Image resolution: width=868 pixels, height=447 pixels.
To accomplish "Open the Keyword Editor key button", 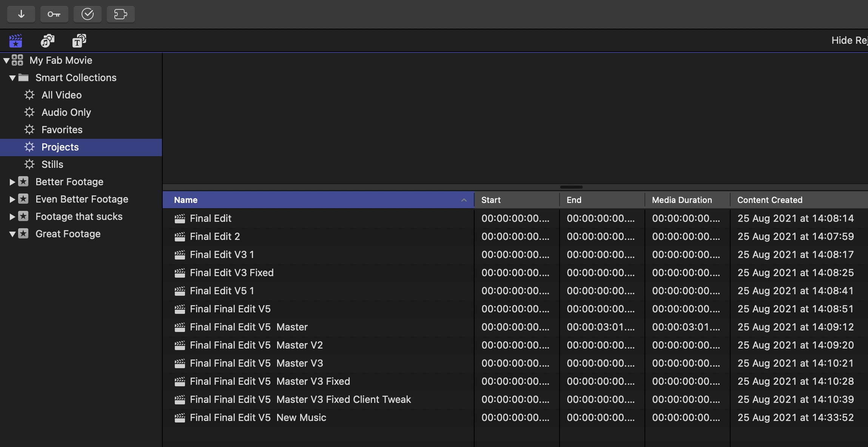I will point(54,14).
